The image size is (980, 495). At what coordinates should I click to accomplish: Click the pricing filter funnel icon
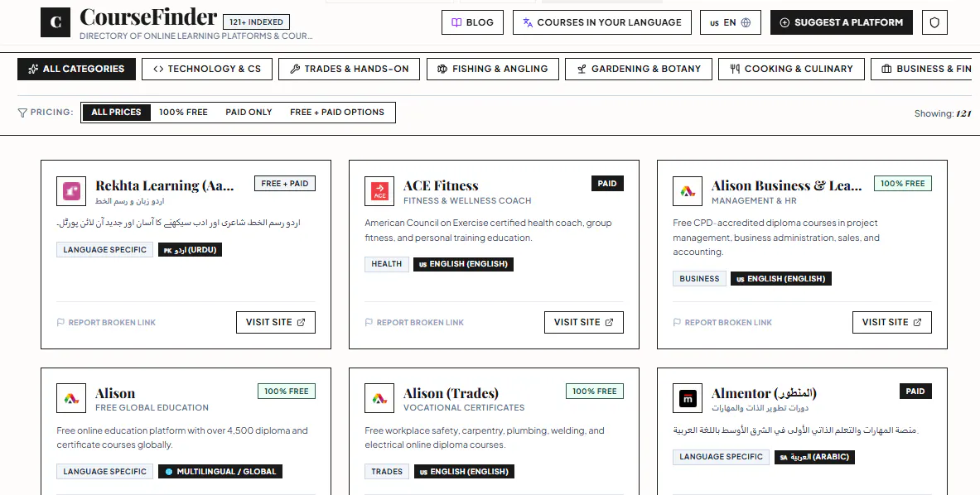22,113
